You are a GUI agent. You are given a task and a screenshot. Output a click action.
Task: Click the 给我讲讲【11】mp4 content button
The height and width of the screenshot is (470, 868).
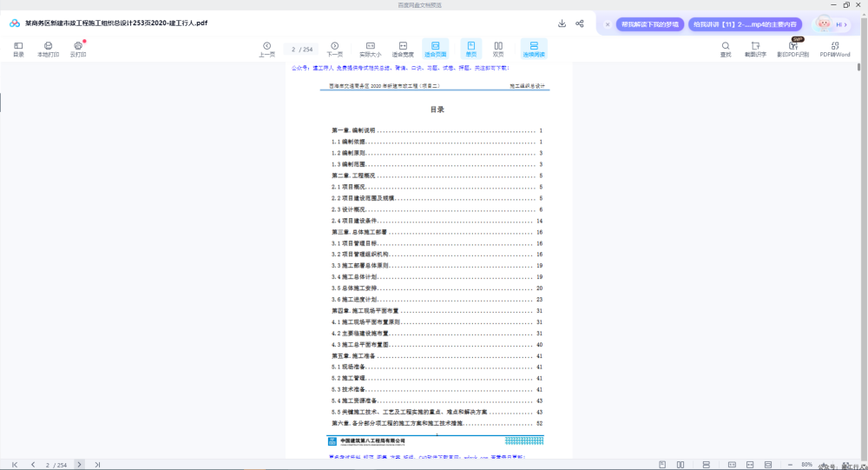(x=745, y=24)
